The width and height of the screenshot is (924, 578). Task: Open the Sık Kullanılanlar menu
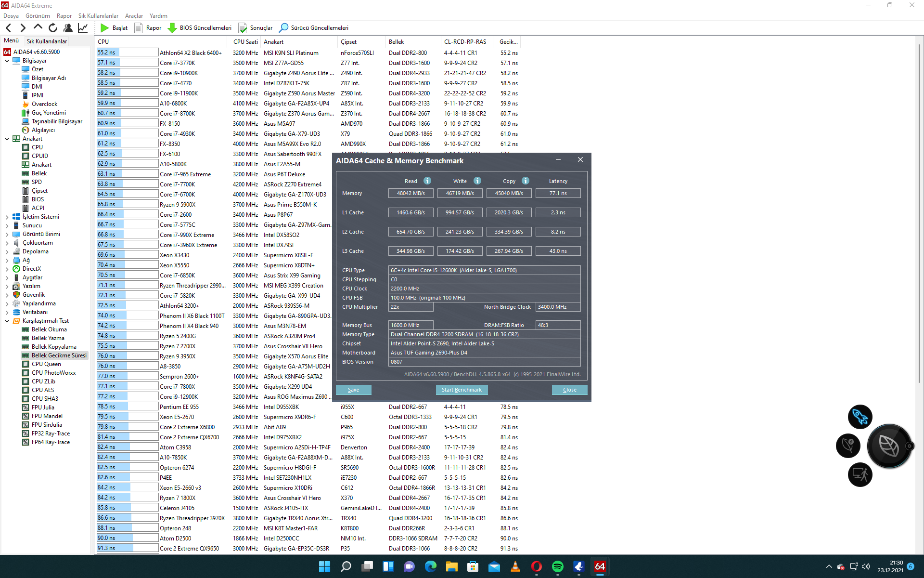[x=98, y=16]
